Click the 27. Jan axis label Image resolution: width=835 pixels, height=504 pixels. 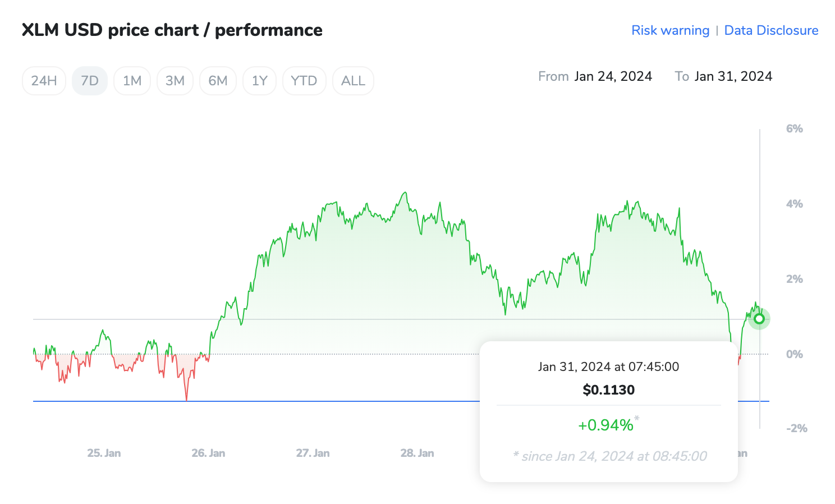point(313,453)
